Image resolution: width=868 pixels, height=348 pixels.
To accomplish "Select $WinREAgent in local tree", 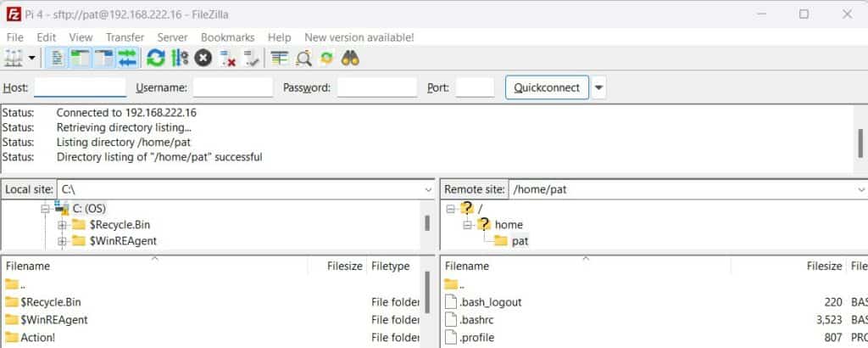I will [123, 241].
